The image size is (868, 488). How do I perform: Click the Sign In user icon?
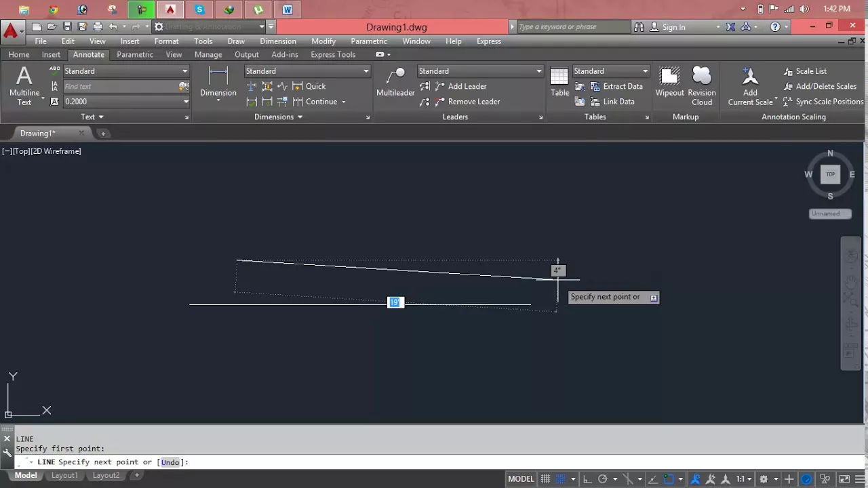(x=654, y=27)
